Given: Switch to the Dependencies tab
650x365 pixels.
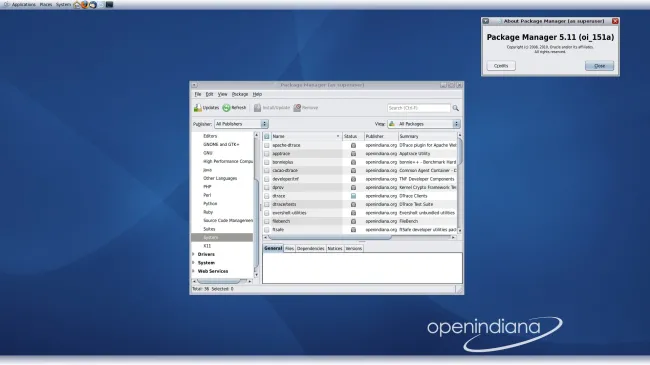Looking at the screenshot, I should [310, 248].
